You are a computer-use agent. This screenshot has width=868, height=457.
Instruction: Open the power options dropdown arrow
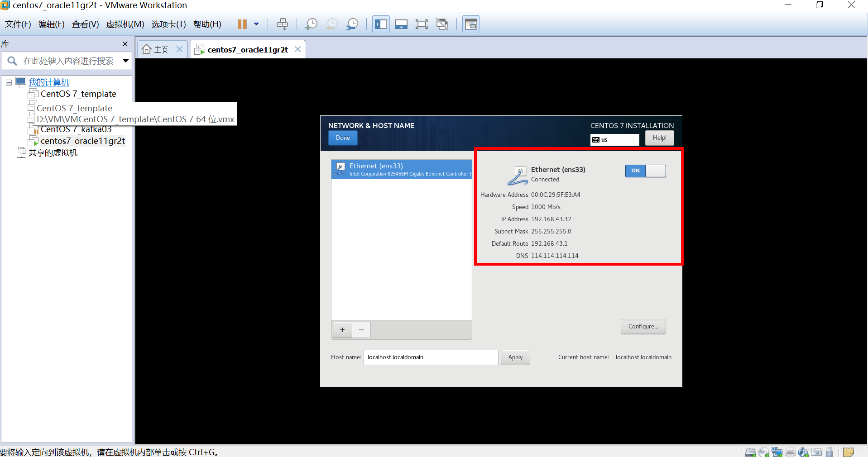[x=256, y=24]
